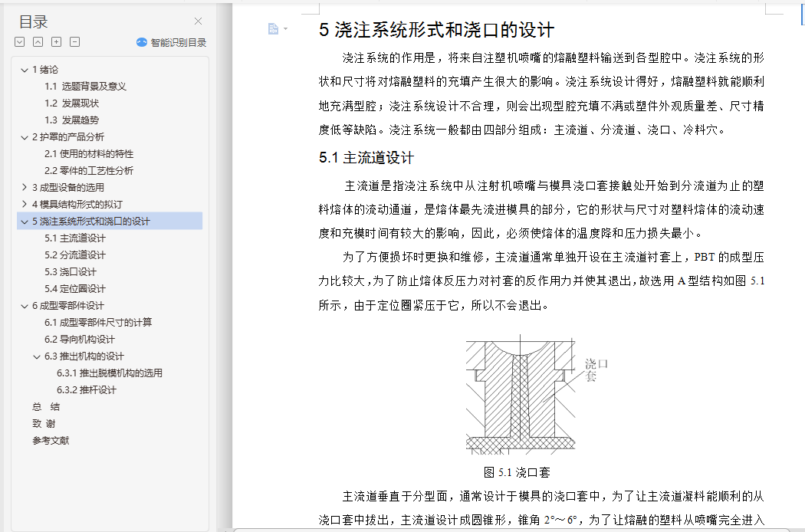The width and height of the screenshot is (805, 532).
Task: Close the 目录 navigation pane
Action: pos(198,21)
